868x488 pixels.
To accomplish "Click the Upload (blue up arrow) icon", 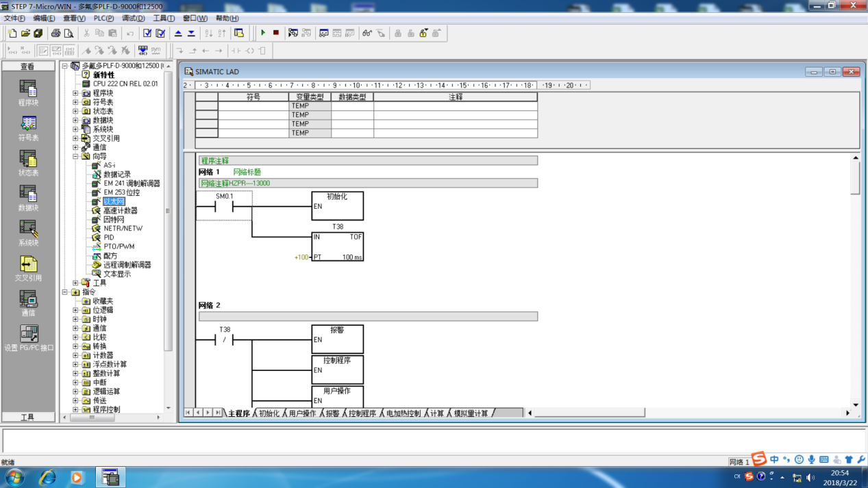I will 178,33.
